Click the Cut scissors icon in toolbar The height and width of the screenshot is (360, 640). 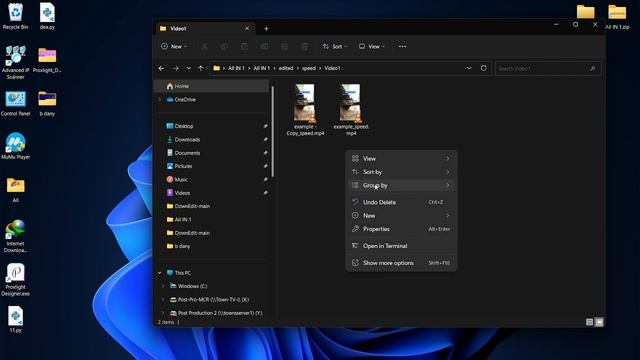204,47
